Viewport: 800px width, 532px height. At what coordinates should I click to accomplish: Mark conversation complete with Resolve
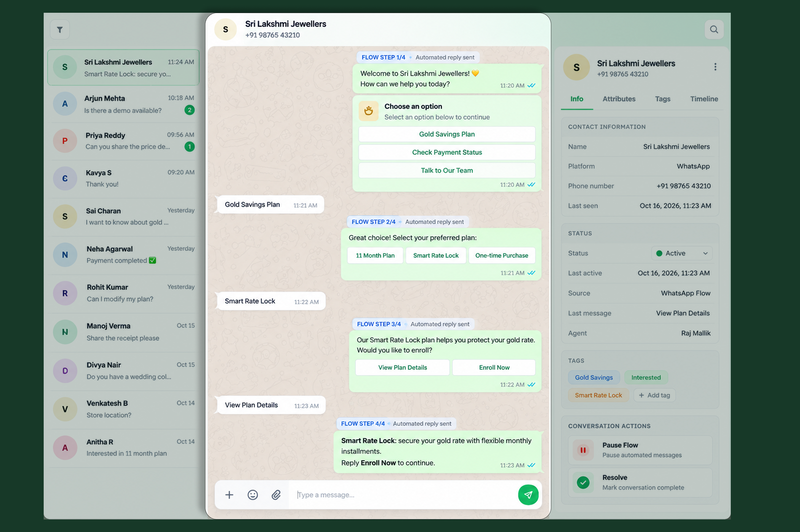point(640,482)
